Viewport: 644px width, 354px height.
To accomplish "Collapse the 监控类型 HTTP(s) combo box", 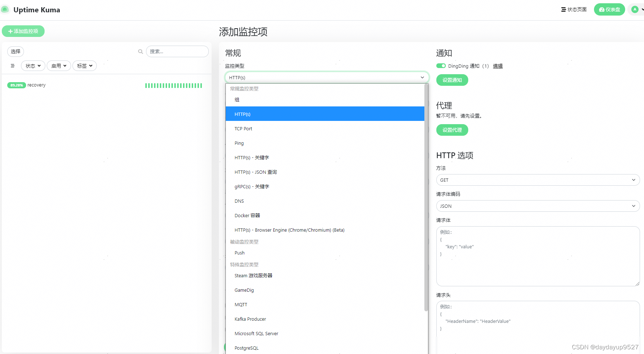I will tap(327, 77).
